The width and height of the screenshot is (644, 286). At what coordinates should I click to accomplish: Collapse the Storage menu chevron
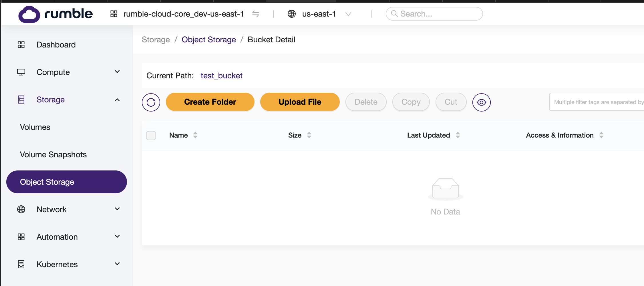point(117,100)
